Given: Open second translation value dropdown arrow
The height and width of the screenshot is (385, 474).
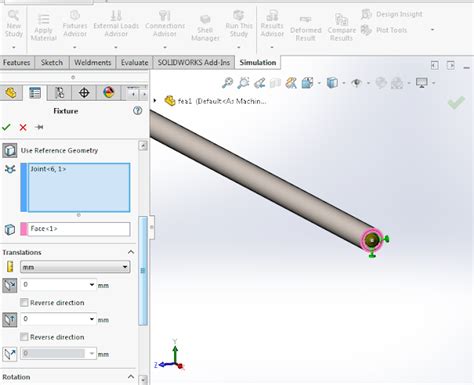Looking at the screenshot, I should coord(92,319).
